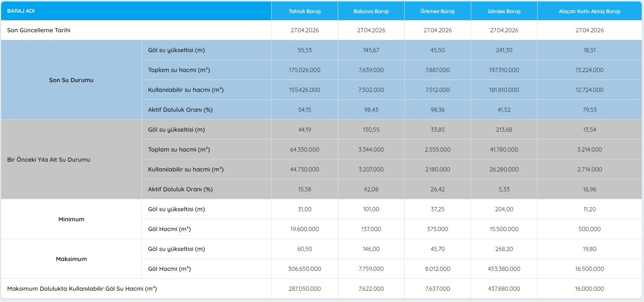
Task: Click the Bir Önceki Yıla Ait Su Durumu cell
Action: pos(49,159)
